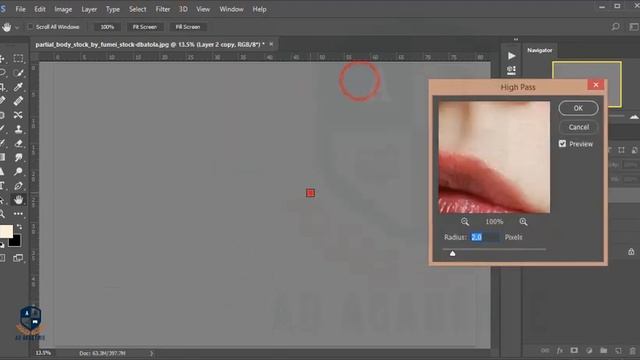The width and height of the screenshot is (640, 360).
Task: Open the View menu
Action: (x=203, y=9)
